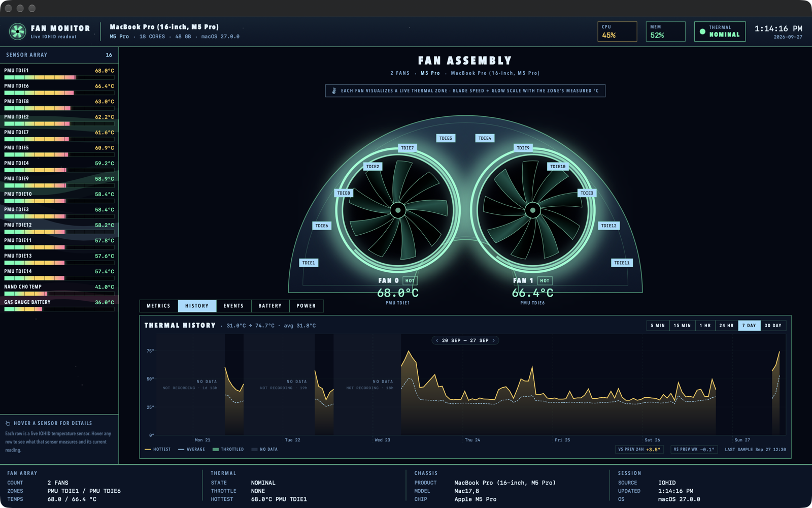Viewport: 812px width, 508px height.
Task: Click the PMU TDIE9 temperature bar
Action: 59,185
